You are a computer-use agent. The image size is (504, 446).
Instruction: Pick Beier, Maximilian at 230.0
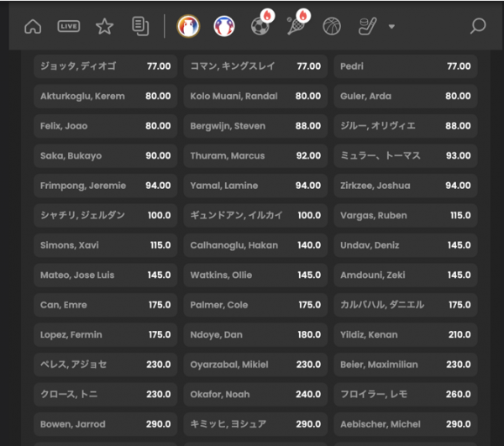coord(406,365)
